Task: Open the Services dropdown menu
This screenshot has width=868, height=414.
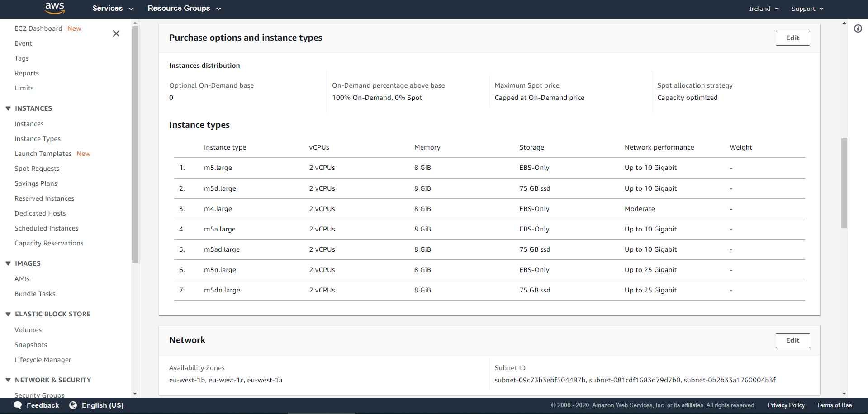Action: coord(113,9)
